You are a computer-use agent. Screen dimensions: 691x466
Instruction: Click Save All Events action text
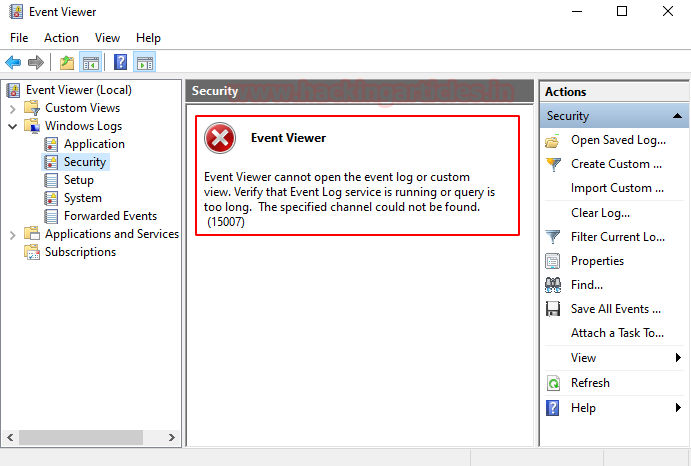pos(616,309)
